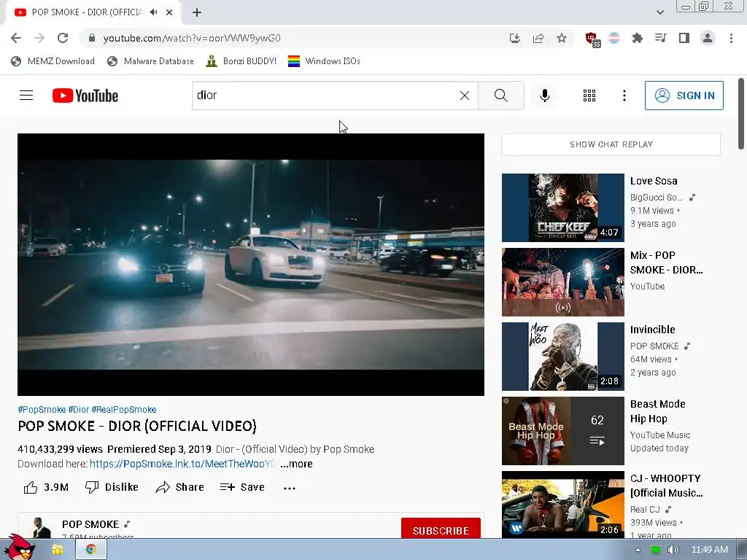Expand the description with ...more
Image resolution: width=747 pixels, height=560 pixels.
[296, 464]
